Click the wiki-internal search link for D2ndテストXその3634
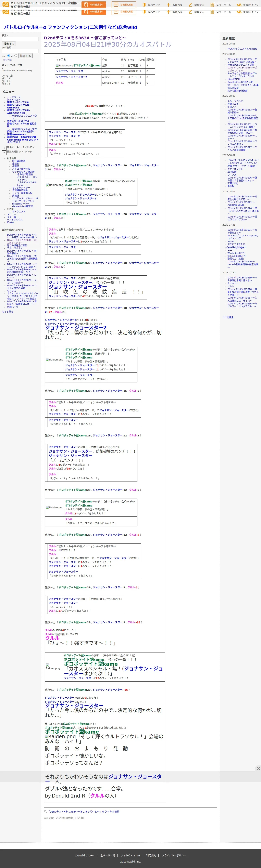The image size is (261, 868). pyautogui.click(x=84, y=812)
